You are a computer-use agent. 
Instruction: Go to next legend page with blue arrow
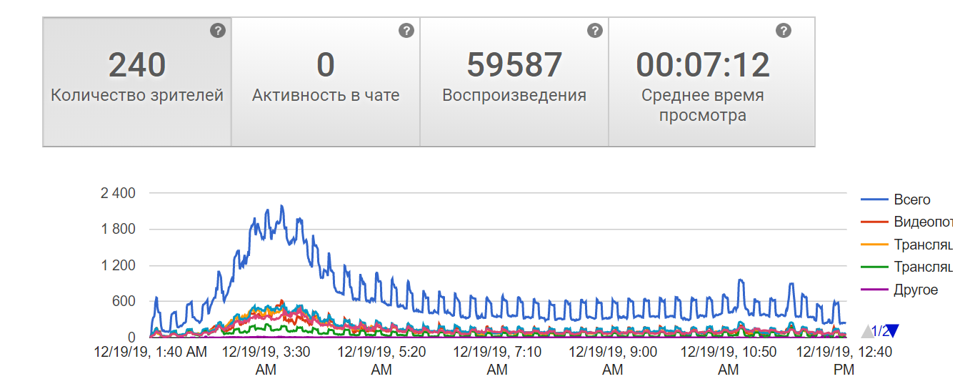pos(892,330)
